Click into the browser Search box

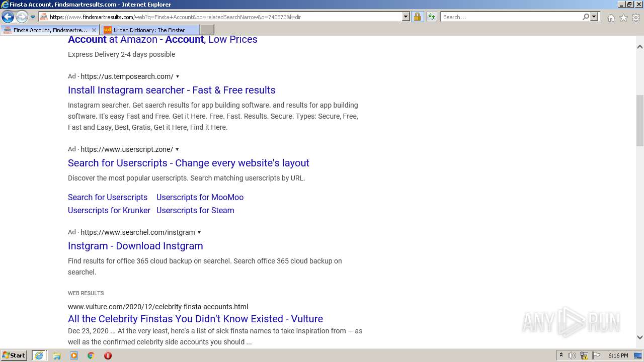click(511, 17)
